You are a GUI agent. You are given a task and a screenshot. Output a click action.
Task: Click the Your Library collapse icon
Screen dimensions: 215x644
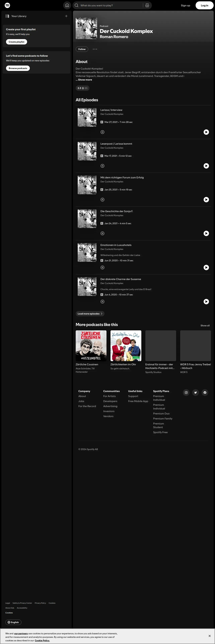[8, 16]
